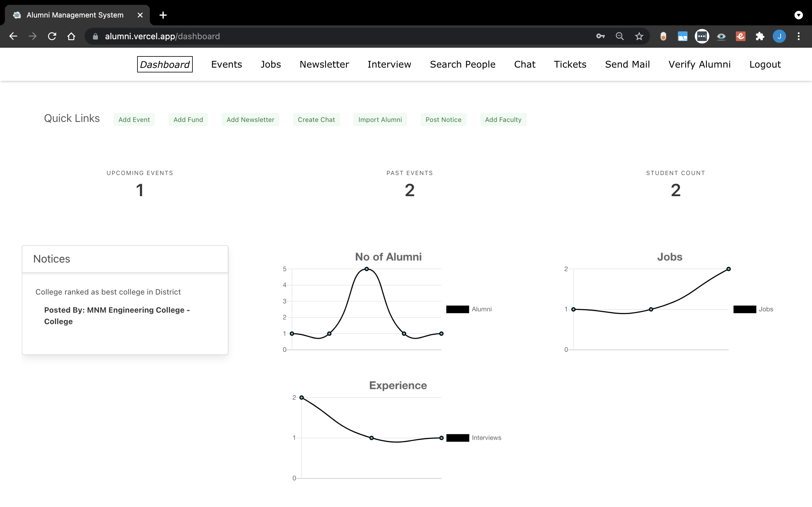Click the home icon in the toolbar
812x507 pixels.
71,36
